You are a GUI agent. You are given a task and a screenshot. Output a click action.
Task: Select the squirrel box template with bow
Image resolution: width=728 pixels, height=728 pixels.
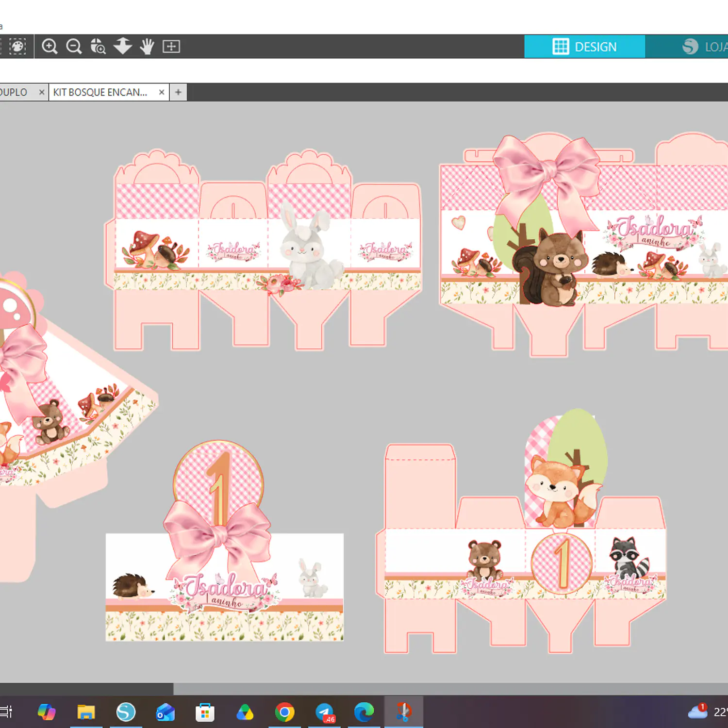pos(583,245)
